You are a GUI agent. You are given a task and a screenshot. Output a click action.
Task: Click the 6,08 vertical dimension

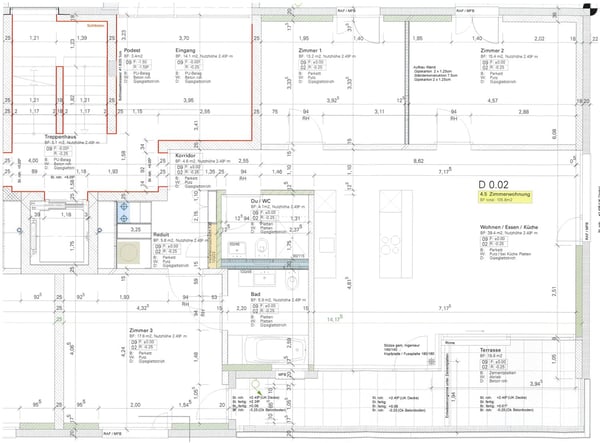point(554,134)
